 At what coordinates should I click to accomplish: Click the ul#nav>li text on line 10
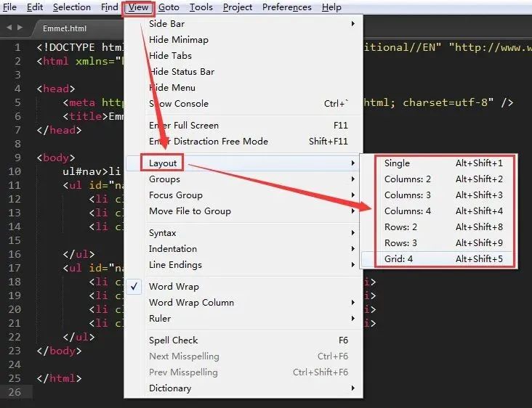(92, 171)
